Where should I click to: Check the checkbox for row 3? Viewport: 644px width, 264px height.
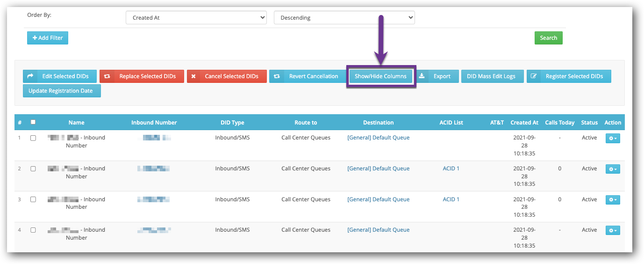tap(33, 199)
